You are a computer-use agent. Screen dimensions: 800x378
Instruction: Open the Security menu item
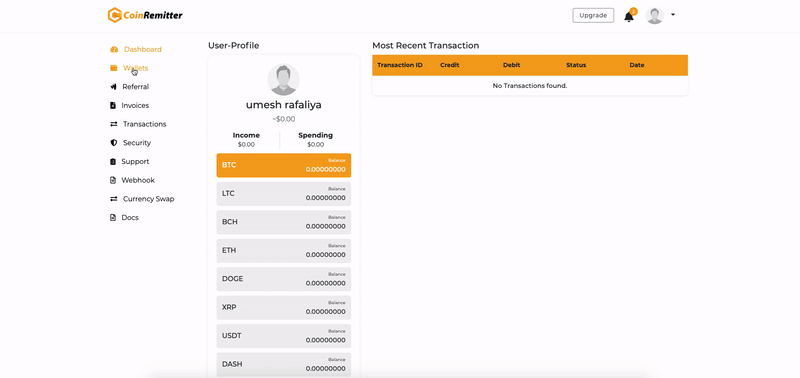[137, 143]
